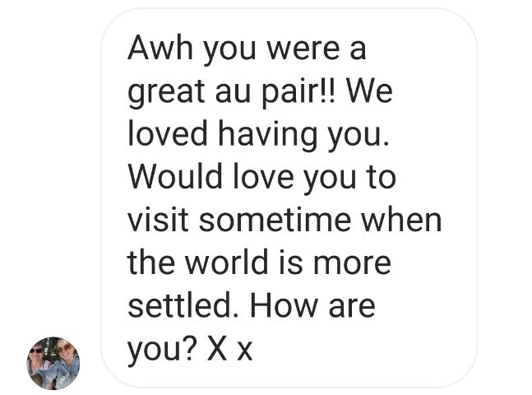Click the word "love" after "Would"
The height and width of the screenshot is (395, 532).
click(x=264, y=176)
